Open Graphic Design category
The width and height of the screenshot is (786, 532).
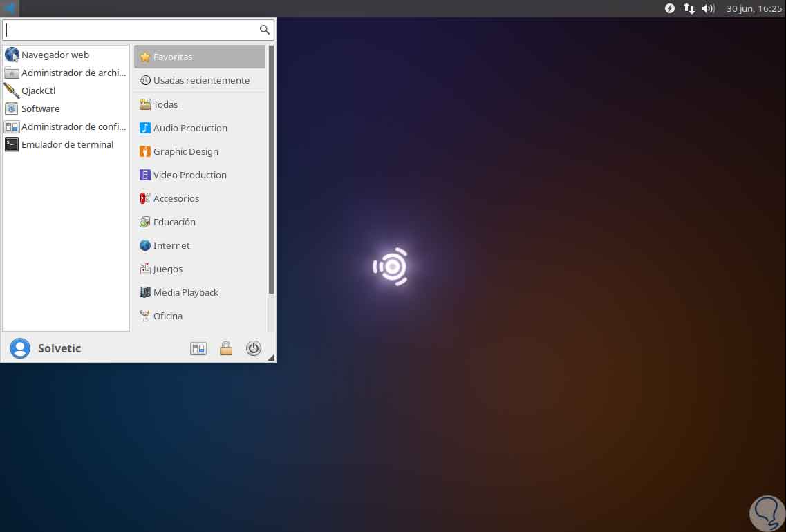click(x=200, y=151)
